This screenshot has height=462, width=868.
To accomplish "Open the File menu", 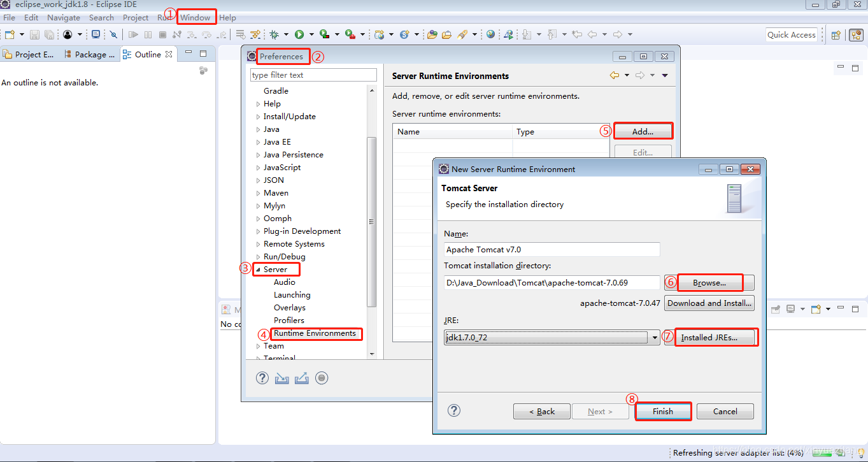I will pyautogui.click(x=9, y=17).
